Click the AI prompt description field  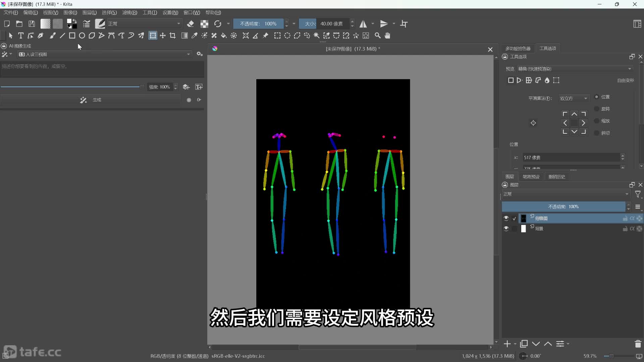click(x=102, y=70)
